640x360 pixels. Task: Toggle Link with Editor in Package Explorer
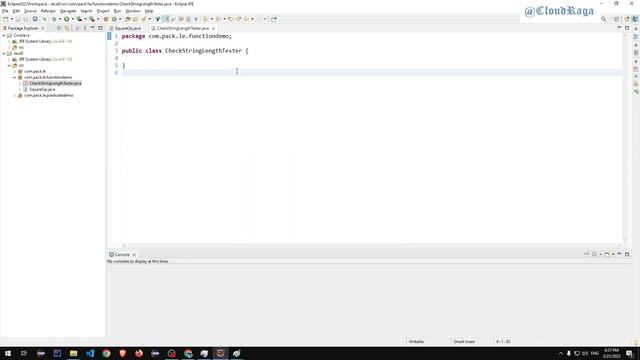click(67, 28)
